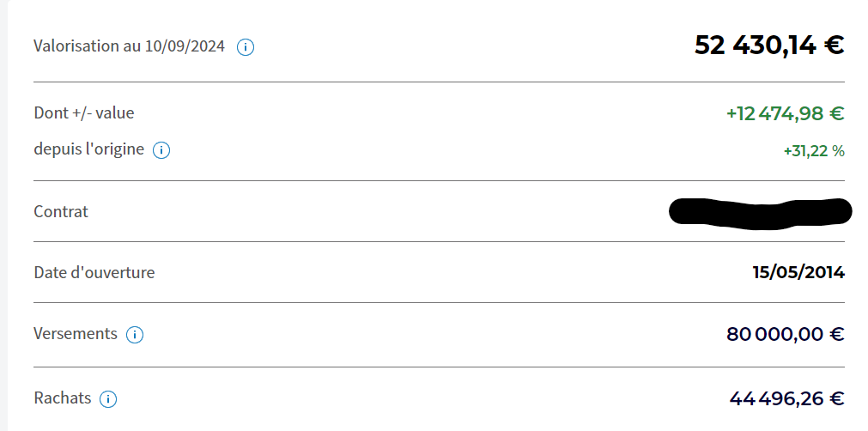Show info icon next to Versements
This screenshot has width=868, height=431.
point(135,335)
